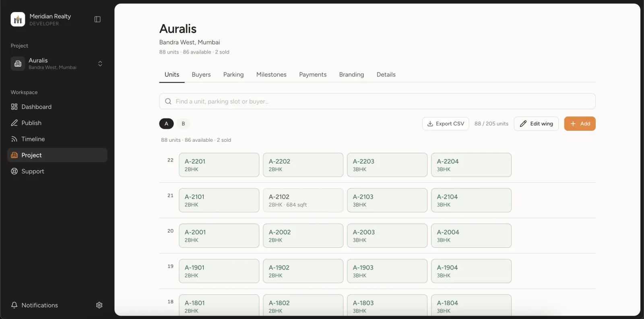Open unit card A-2204
The width and height of the screenshot is (644, 319).
(471, 165)
